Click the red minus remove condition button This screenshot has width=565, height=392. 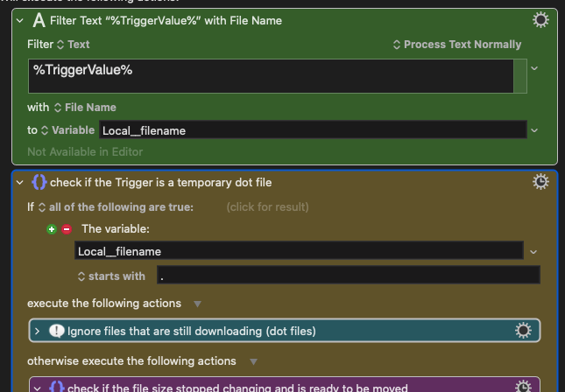tap(66, 228)
